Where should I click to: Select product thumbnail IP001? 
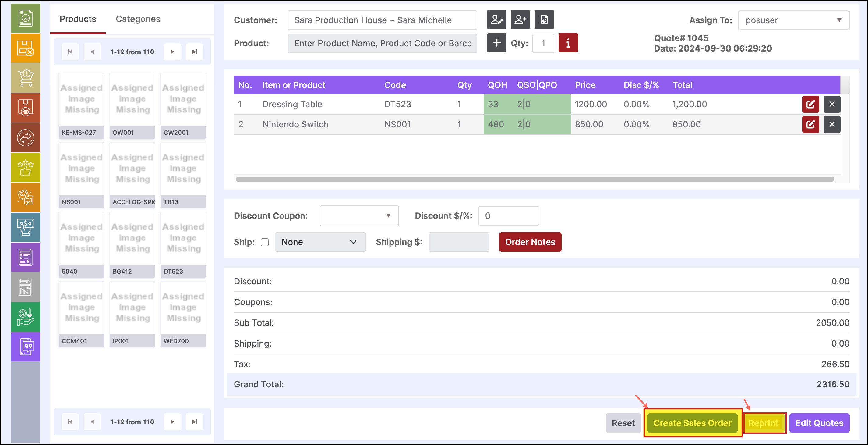click(x=132, y=314)
